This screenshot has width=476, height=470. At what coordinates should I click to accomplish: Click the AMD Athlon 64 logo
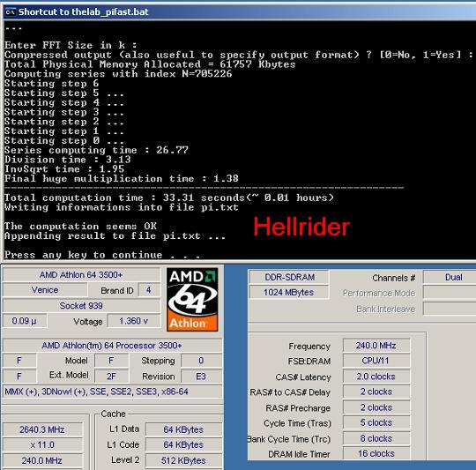coord(192,299)
